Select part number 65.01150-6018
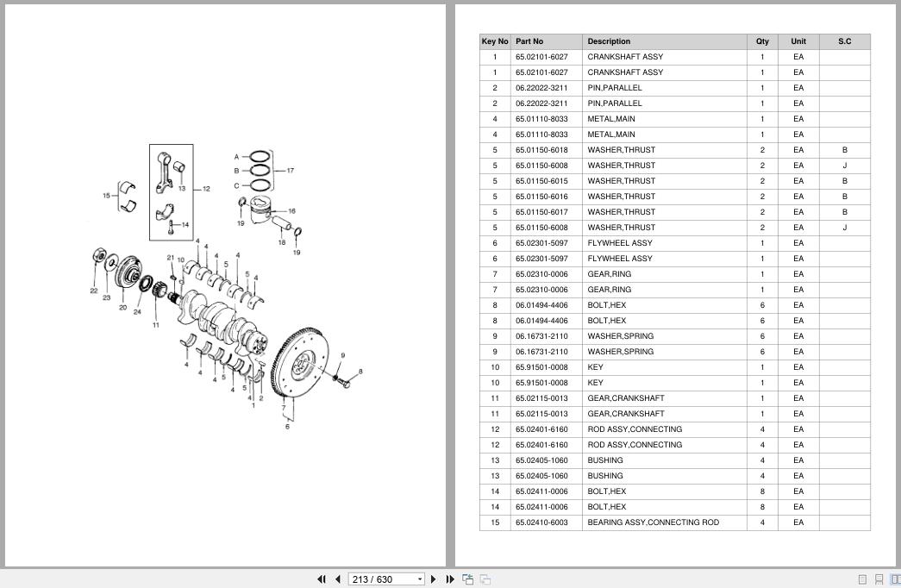 [x=541, y=150]
